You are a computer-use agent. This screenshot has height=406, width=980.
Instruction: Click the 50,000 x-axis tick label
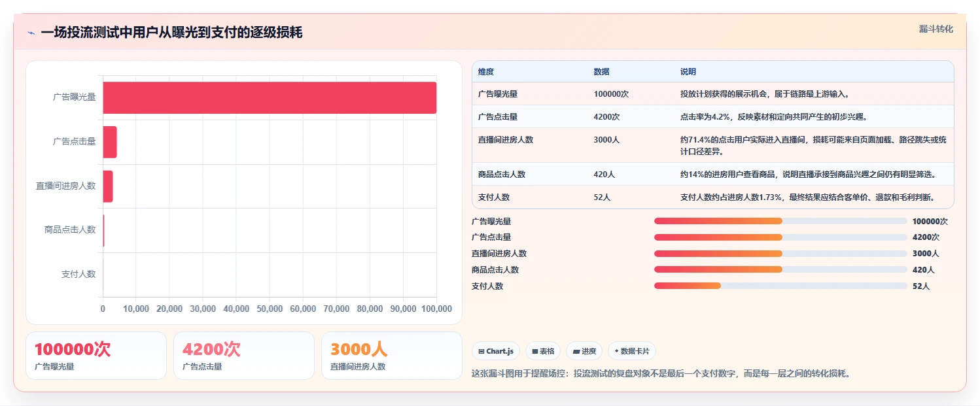[x=270, y=309]
